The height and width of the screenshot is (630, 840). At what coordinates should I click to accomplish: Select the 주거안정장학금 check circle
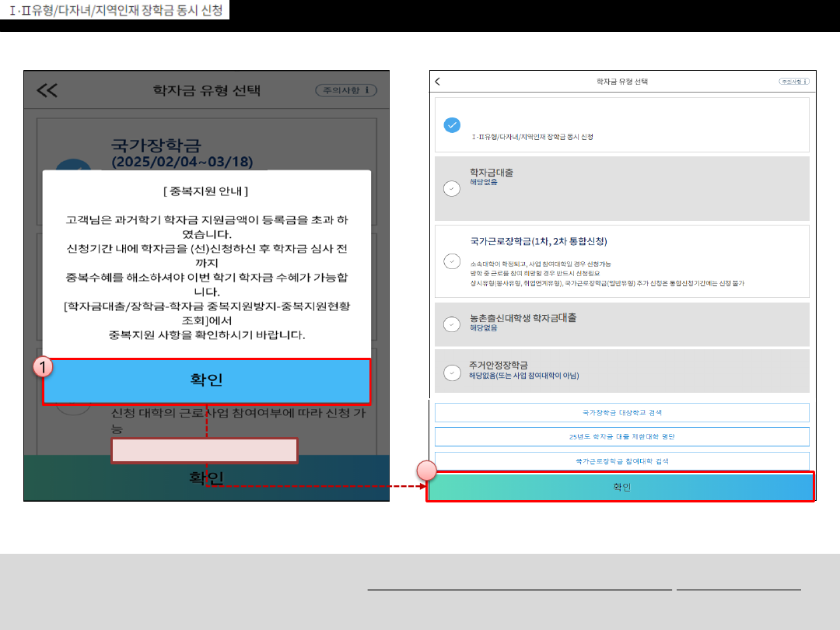(x=451, y=372)
